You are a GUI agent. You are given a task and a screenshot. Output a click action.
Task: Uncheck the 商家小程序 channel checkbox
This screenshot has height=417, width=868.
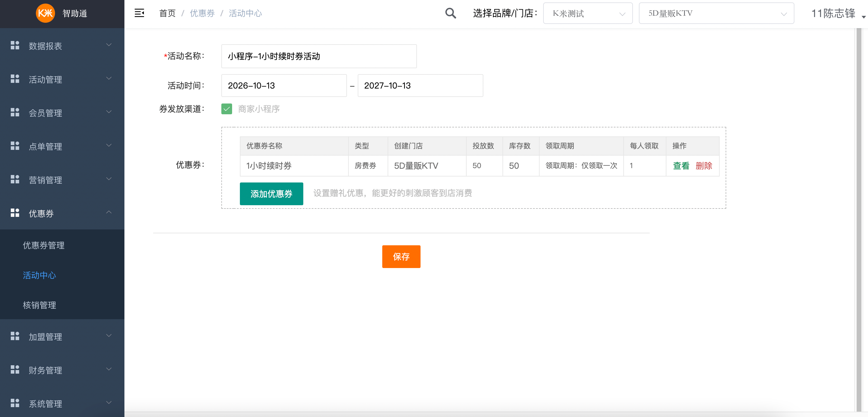click(226, 109)
